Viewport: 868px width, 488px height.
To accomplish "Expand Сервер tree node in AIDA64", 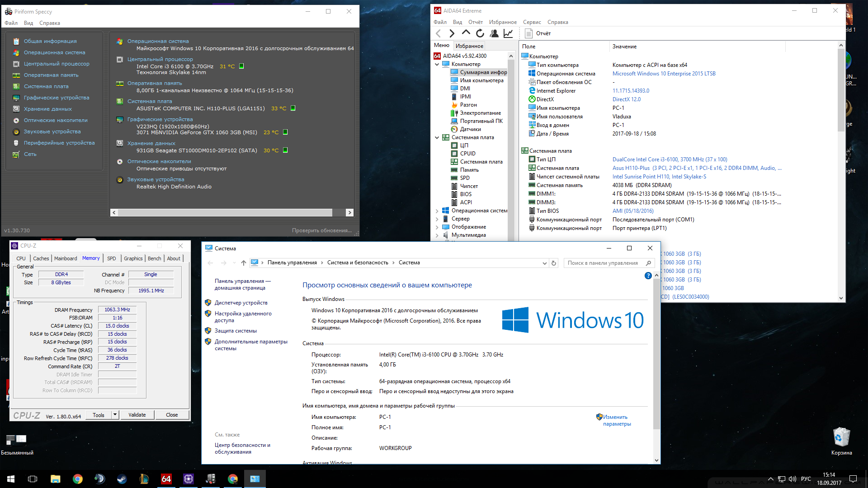I will pos(437,219).
